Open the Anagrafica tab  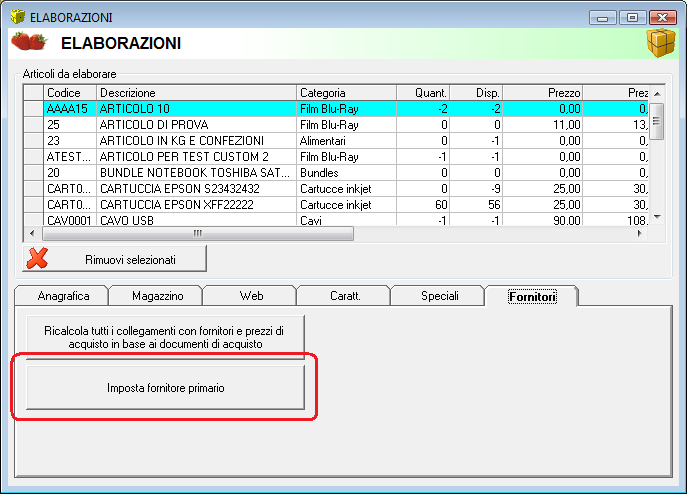[63, 296]
